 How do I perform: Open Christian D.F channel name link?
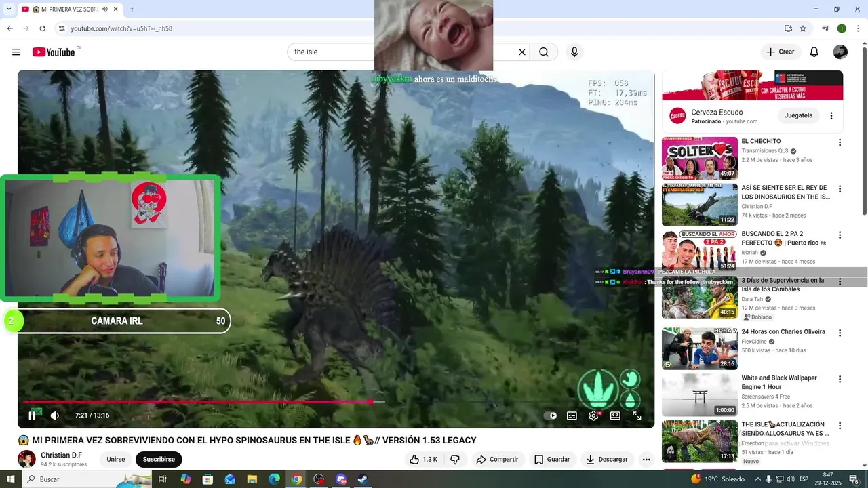coord(61,455)
